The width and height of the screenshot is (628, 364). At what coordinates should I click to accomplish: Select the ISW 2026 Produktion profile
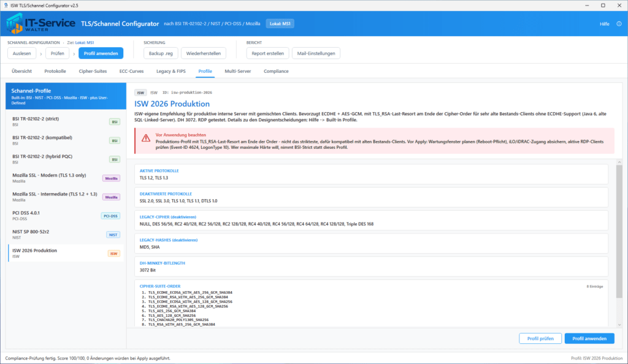(66, 253)
